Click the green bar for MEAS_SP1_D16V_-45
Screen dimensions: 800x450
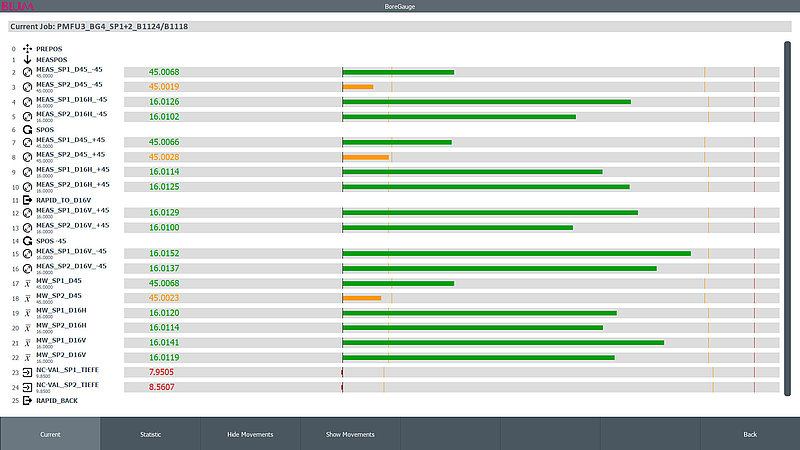pos(517,254)
